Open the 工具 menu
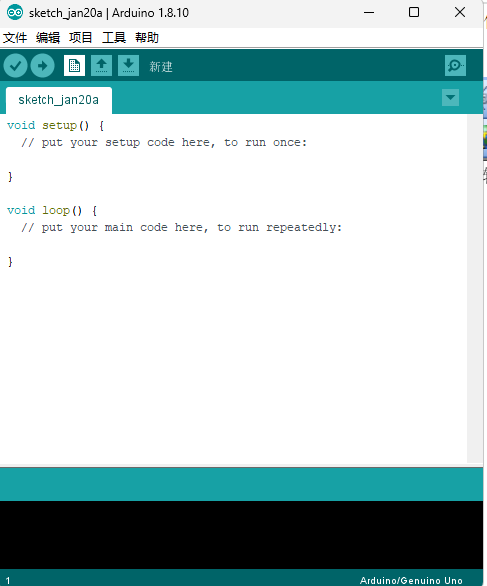 (x=114, y=37)
